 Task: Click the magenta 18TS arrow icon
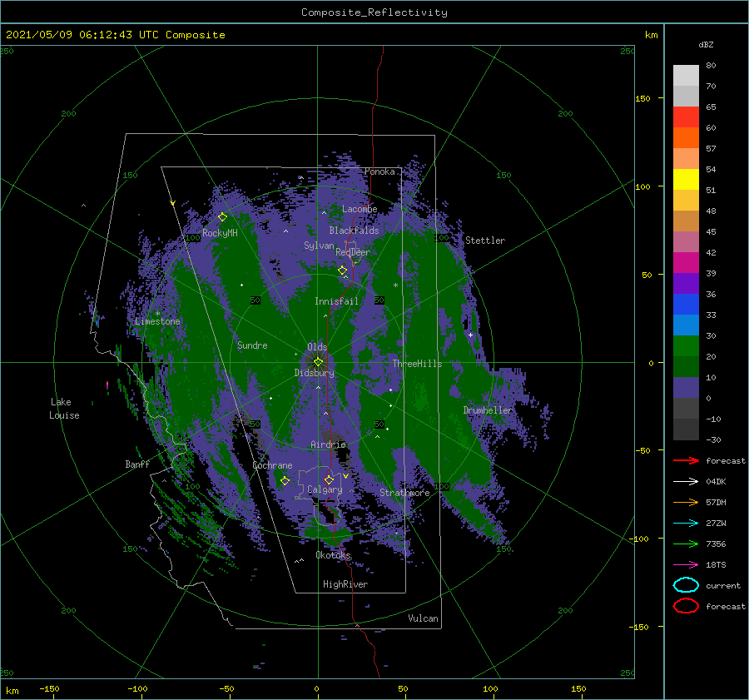tap(686, 565)
